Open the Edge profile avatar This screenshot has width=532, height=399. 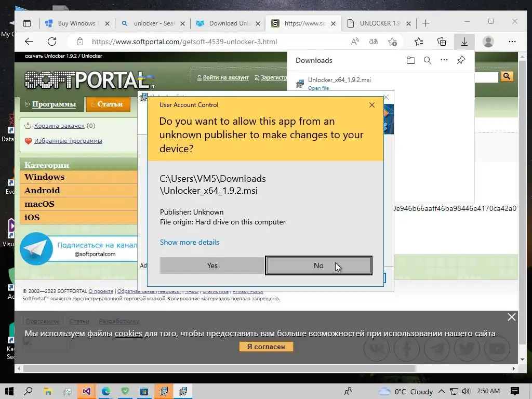[x=488, y=42]
